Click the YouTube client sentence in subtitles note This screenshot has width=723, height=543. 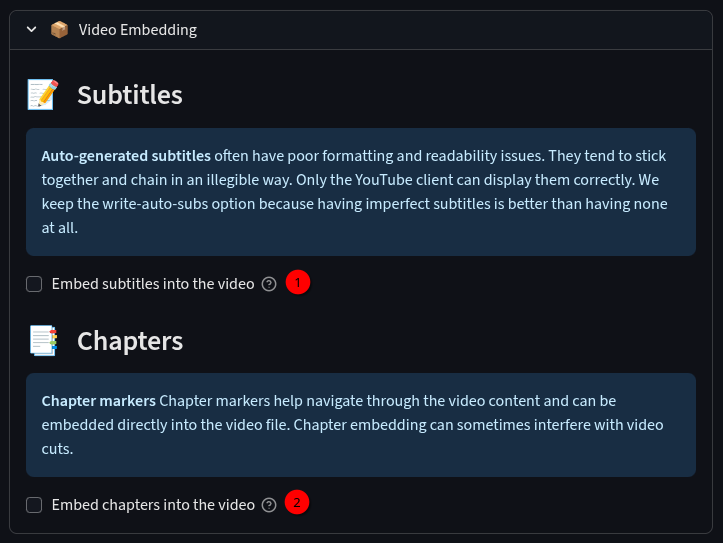[465, 180]
